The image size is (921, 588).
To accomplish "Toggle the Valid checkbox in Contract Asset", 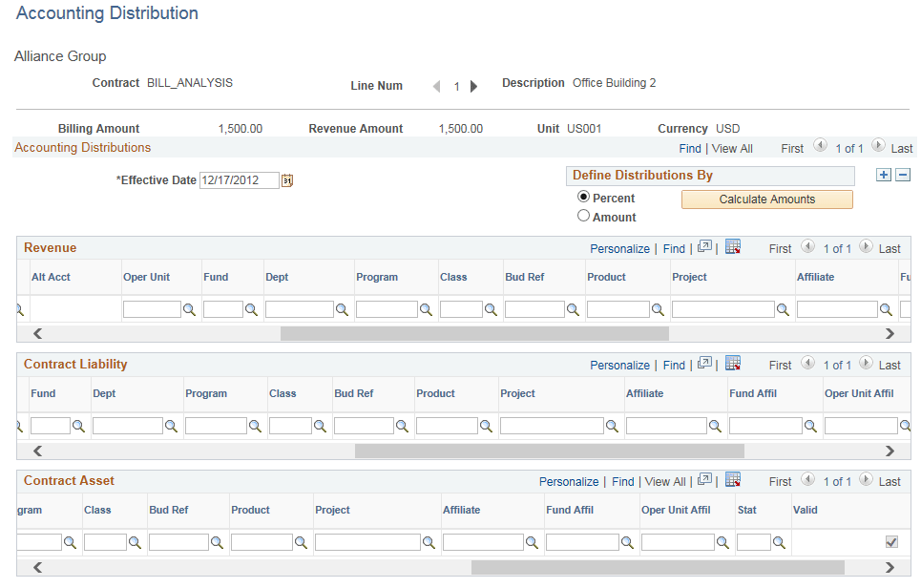I will point(891,541).
